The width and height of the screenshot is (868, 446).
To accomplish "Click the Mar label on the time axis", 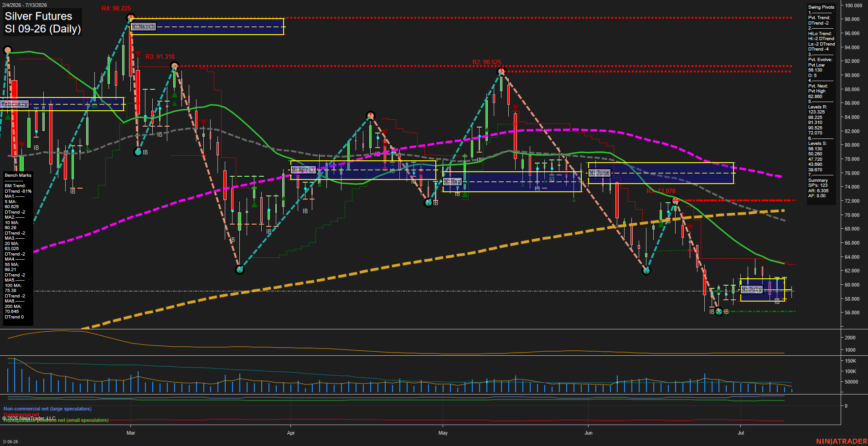I will coord(131,433).
